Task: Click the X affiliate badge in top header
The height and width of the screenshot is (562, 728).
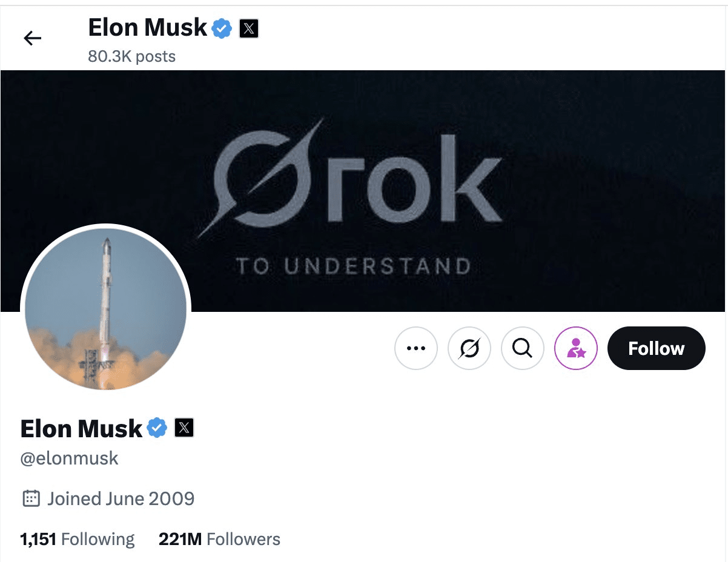Action: (249, 28)
